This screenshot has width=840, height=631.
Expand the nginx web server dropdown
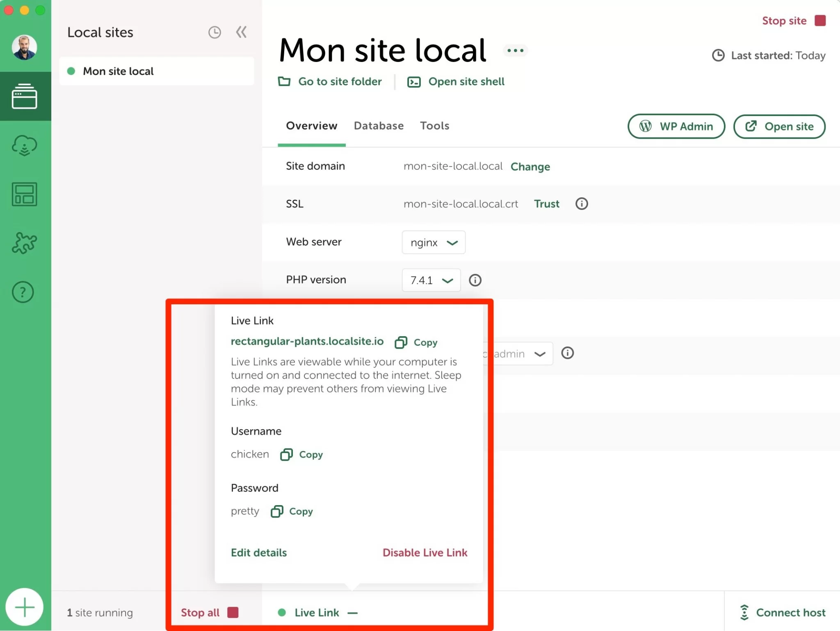tap(434, 242)
